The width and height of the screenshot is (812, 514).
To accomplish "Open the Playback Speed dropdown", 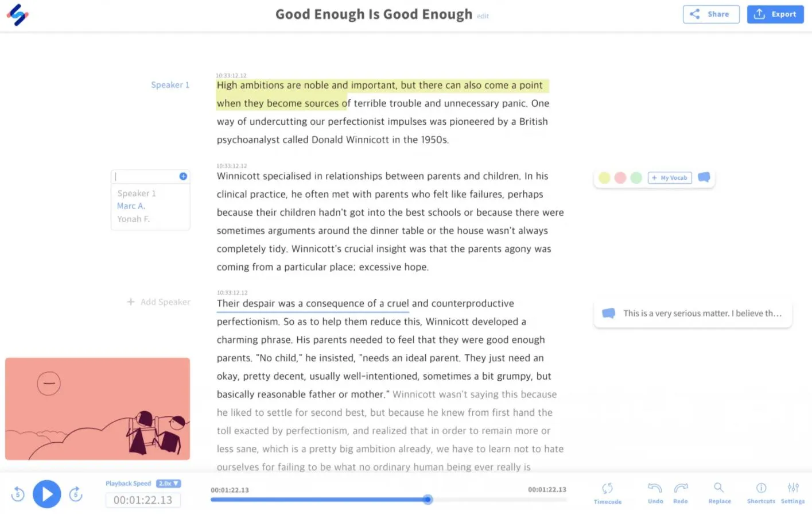I will (x=169, y=483).
